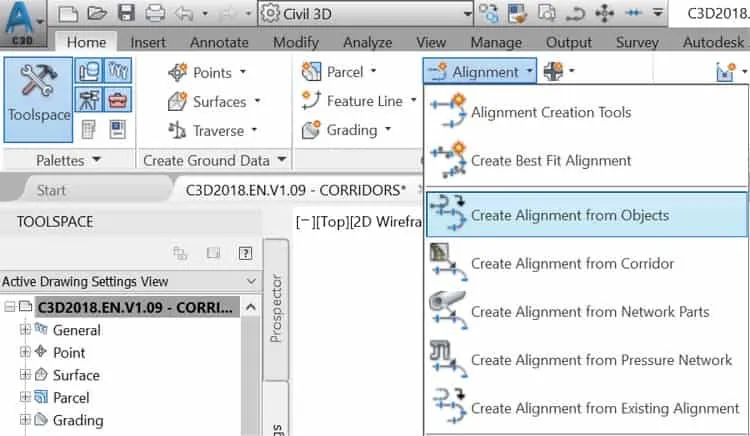Image resolution: width=750 pixels, height=436 pixels.
Task: Open the Civil 3D workspace dropdown
Action: (366, 14)
